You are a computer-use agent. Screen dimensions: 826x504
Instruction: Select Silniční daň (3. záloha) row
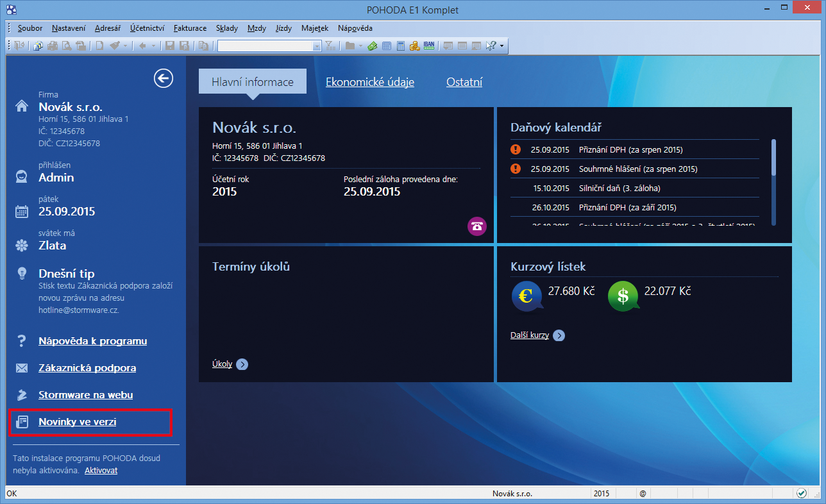click(x=635, y=188)
